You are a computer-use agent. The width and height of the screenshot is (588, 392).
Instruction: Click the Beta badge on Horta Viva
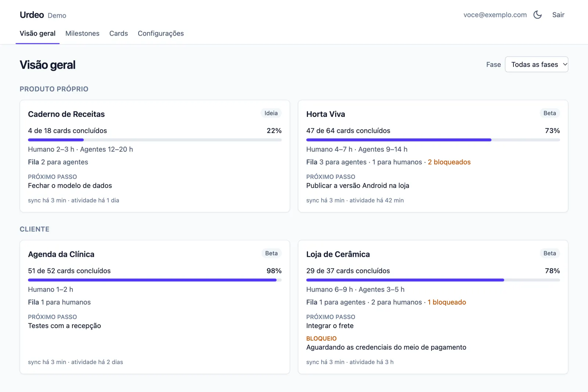pyautogui.click(x=550, y=113)
